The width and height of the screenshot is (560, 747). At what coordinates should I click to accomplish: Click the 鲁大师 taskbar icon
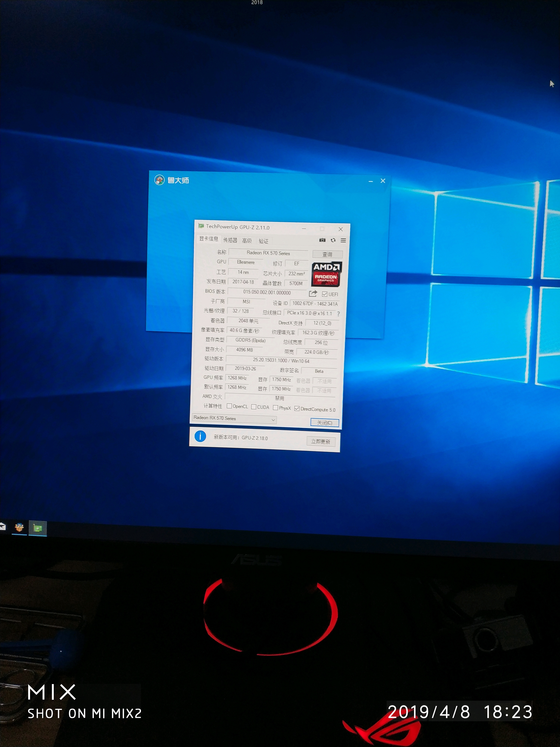(19, 527)
